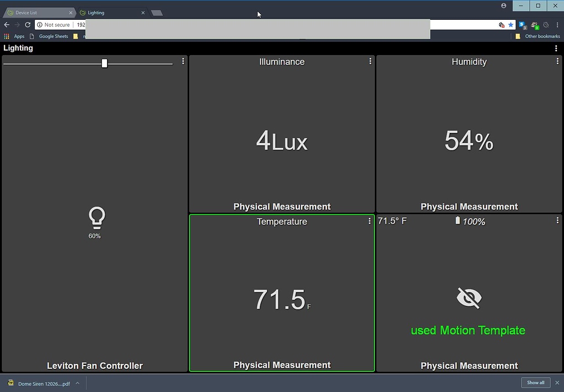Viewport: 564px width, 392px height.
Task: Click the blue extension icon with badge 3
Action: 523,24
